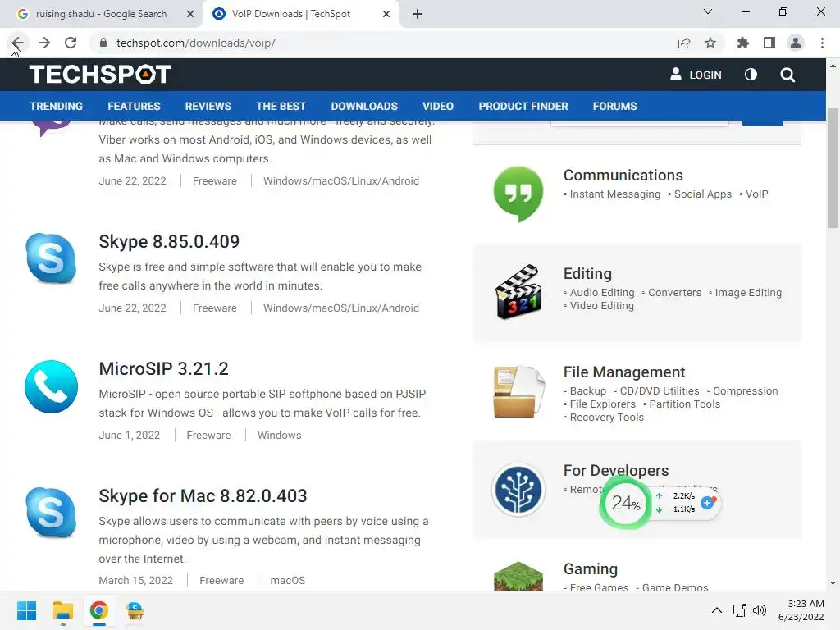Image resolution: width=840 pixels, height=630 pixels.
Task: Click the 24% memory usage circle
Action: coord(625,503)
